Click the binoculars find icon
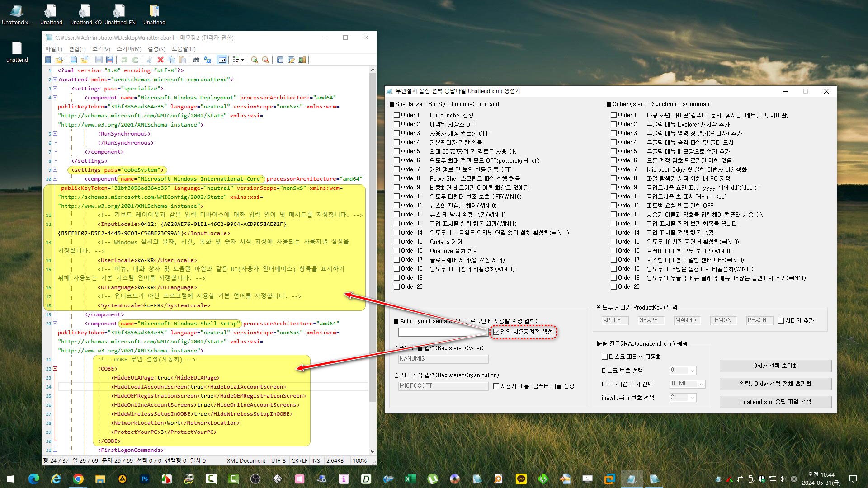Viewport: 868px width, 488px height. [x=196, y=60]
